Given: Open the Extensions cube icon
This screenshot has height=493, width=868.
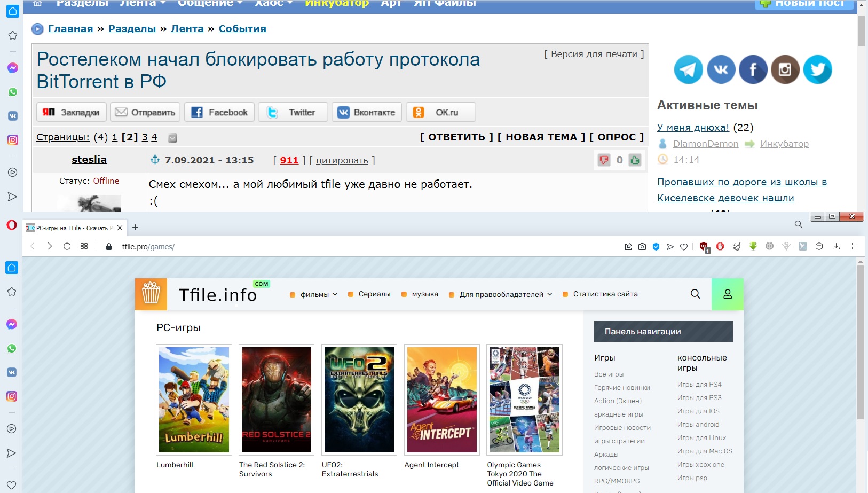Looking at the screenshot, I should click(819, 246).
